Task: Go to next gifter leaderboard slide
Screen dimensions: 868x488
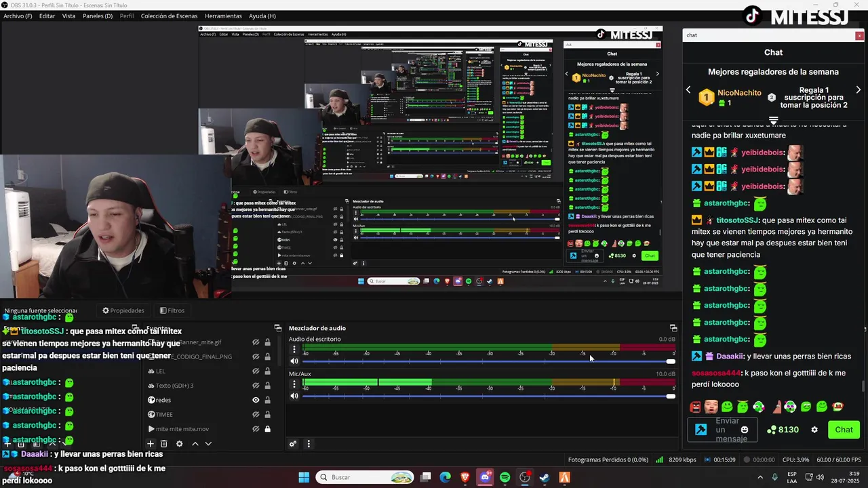Action: point(859,89)
